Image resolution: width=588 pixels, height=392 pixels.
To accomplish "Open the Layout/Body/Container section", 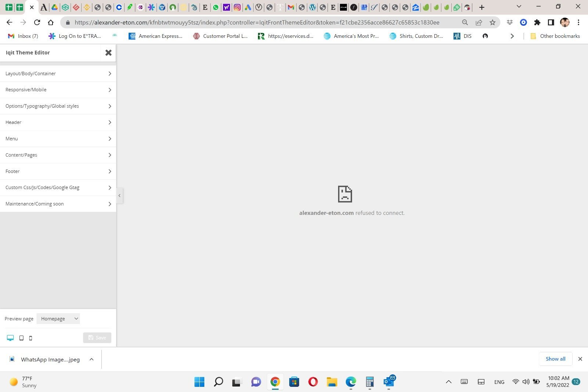I will coord(58,74).
